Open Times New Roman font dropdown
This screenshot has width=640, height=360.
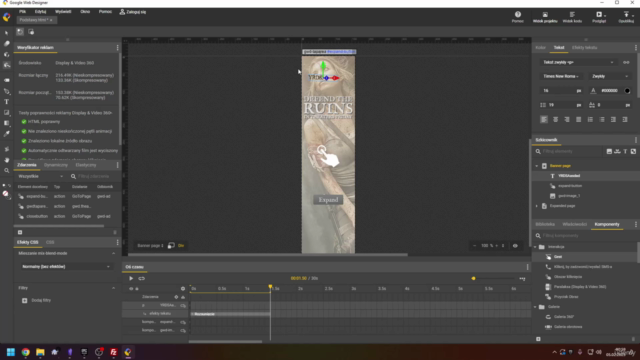(561, 76)
